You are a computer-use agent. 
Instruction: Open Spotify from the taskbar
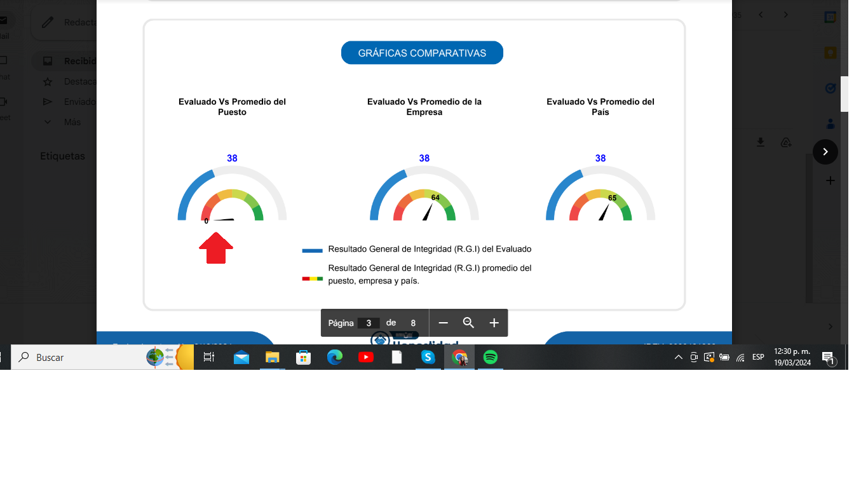pos(490,358)
